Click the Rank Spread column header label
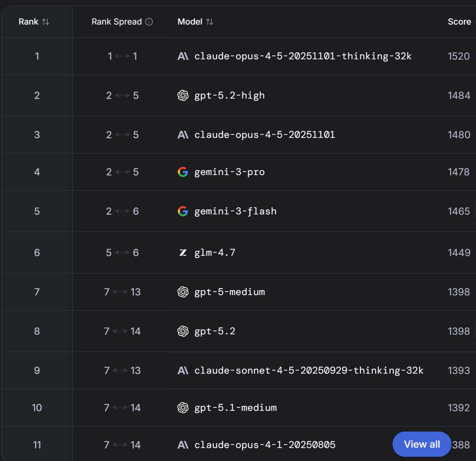The image size is (476, 461). [116, 22]
